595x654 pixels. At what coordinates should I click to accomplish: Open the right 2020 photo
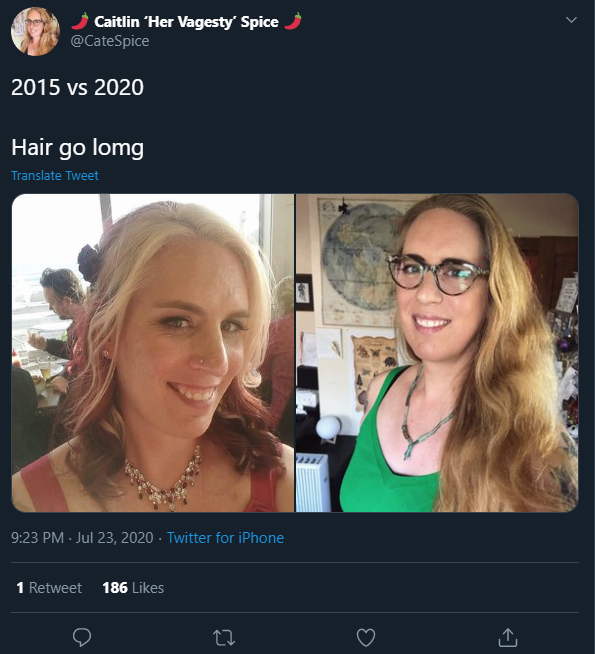[437, 353]
